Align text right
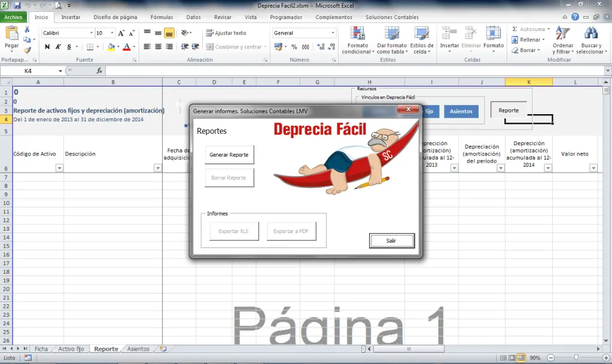Image resolution: width=612 pixels, height=364 pixels. [169, 47]
